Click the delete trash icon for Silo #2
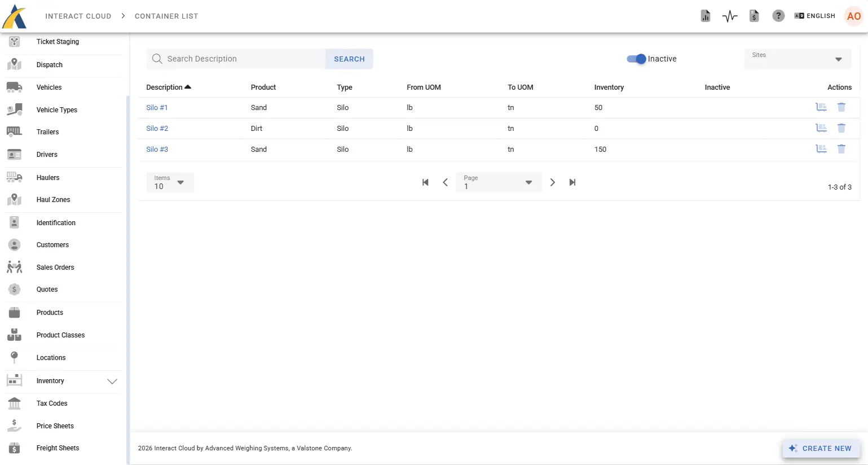 pos(841,128)
